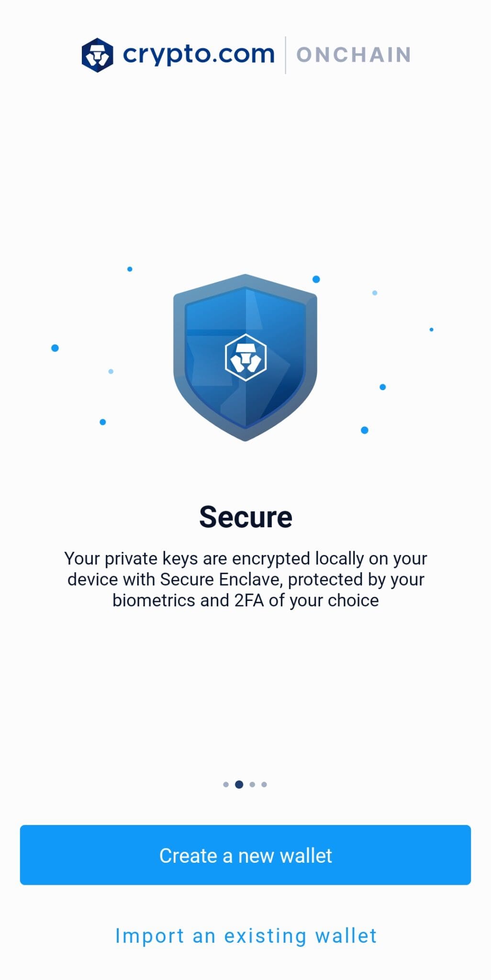The height and width of the screenshot is (980, 491).
Task: Select the first page indicator dot
Action: coord(225,784)
